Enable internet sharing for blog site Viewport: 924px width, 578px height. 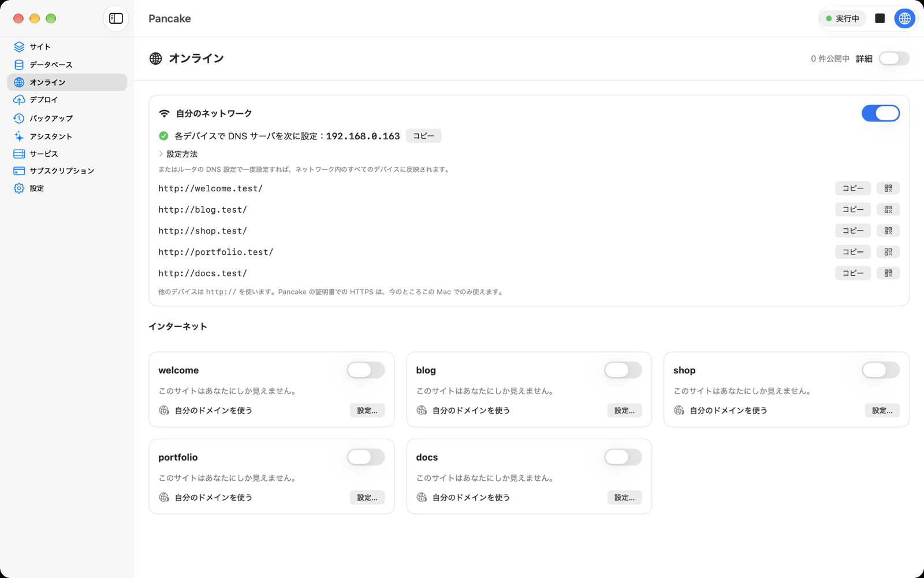click(x=623, y=370)
